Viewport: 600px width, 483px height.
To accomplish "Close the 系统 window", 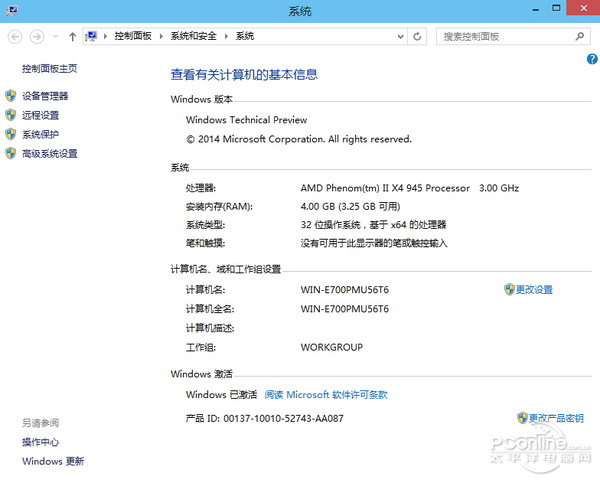I will 583,8.
